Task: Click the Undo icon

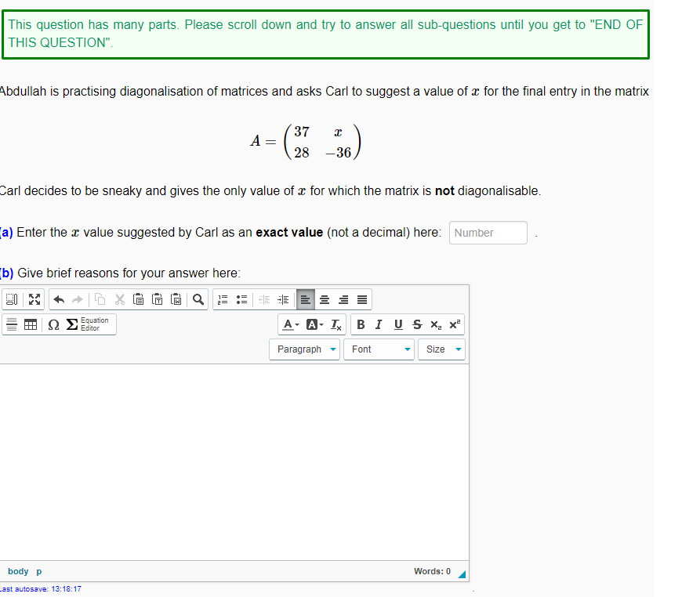Action: click(x=58, y=298)
